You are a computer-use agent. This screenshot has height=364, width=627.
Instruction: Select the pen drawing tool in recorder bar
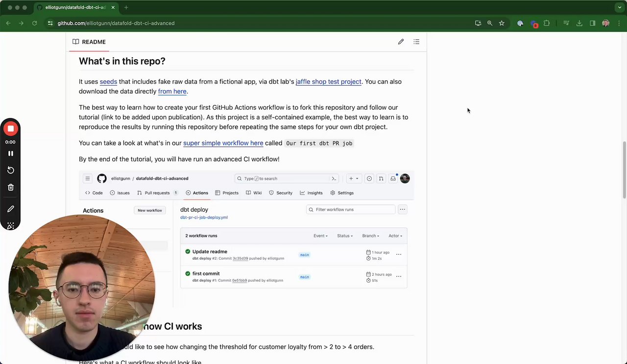pos(10,209)
